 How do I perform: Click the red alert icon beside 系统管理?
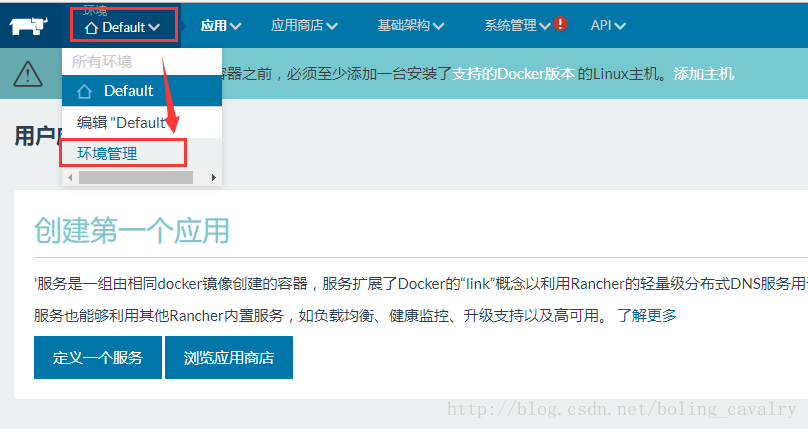(x=561, y=23)
